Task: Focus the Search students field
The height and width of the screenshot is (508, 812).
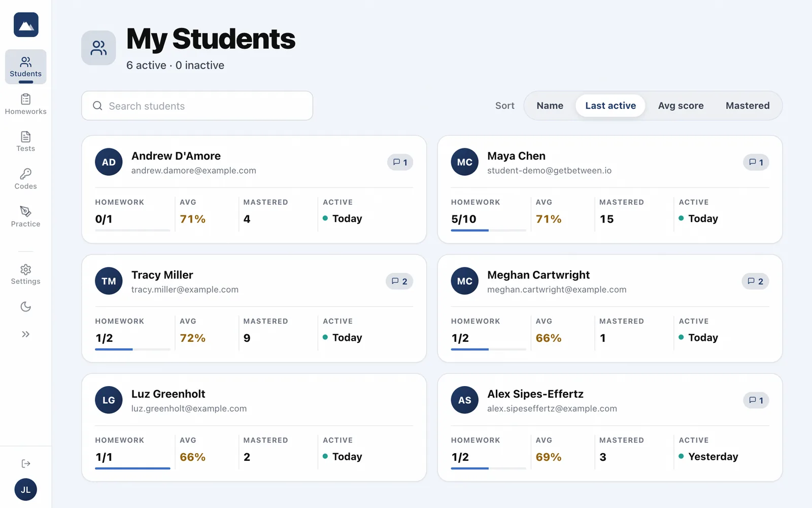Action: [x=197, y=106]
